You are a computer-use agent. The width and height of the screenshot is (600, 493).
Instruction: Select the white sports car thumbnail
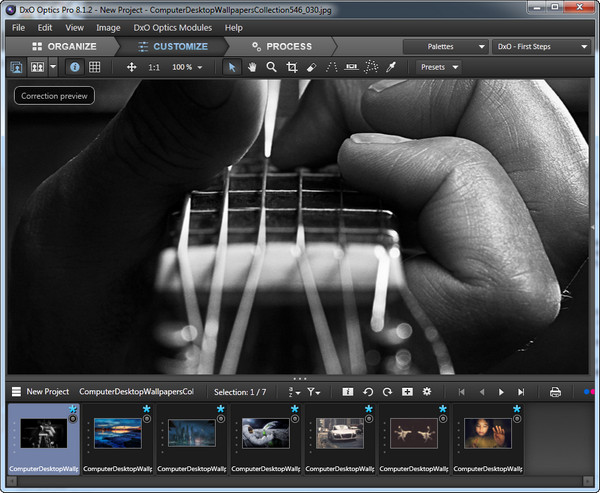pos(339,433)
